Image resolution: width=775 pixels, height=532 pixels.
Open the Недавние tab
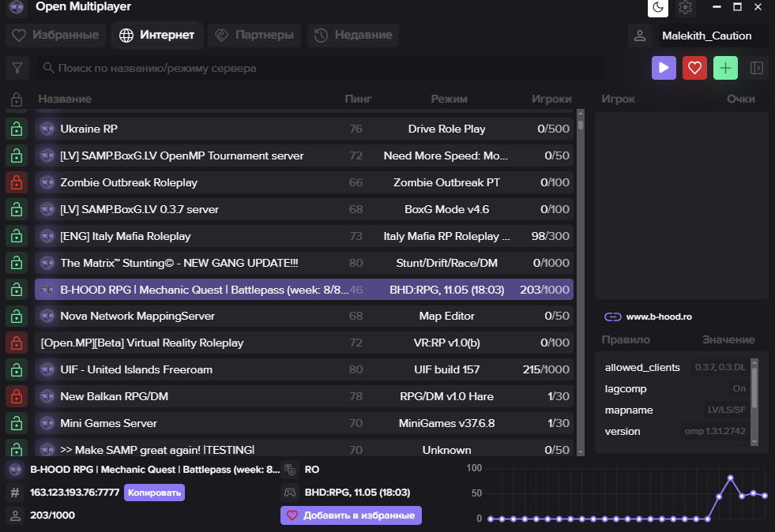tap(353, 35)
